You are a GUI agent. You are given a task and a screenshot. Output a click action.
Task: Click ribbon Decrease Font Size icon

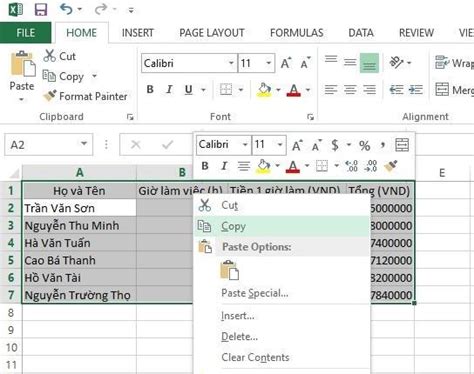(x=305, y=63)
